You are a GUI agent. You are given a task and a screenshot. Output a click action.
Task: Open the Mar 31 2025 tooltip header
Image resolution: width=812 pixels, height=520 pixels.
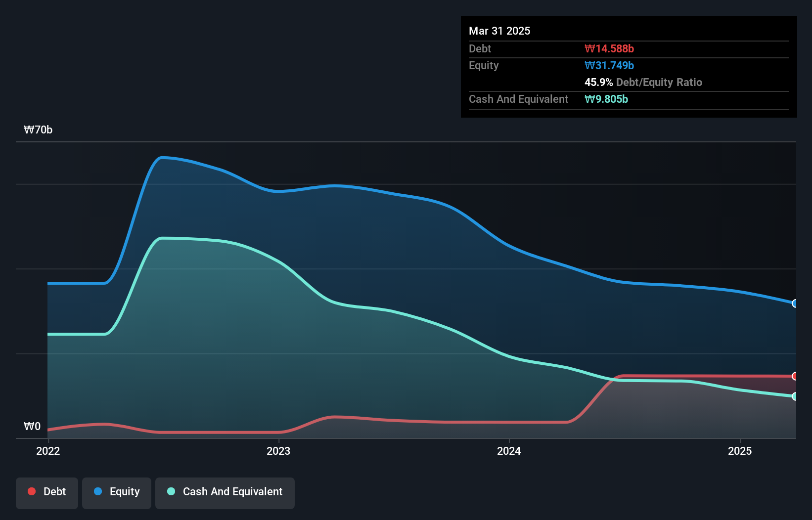(499, 31)
